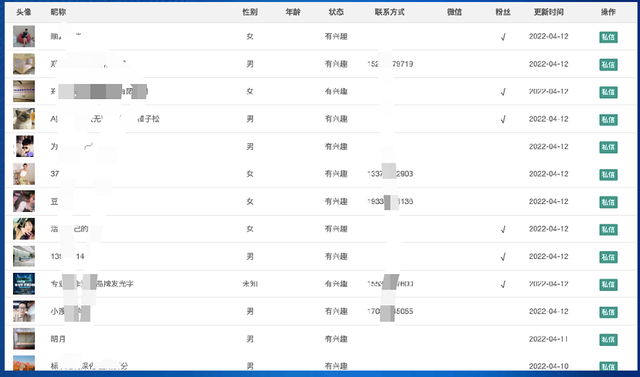Click 私信 button for phone ending 2903
Viewport: 640px width, 377px height.
(608, 175)
